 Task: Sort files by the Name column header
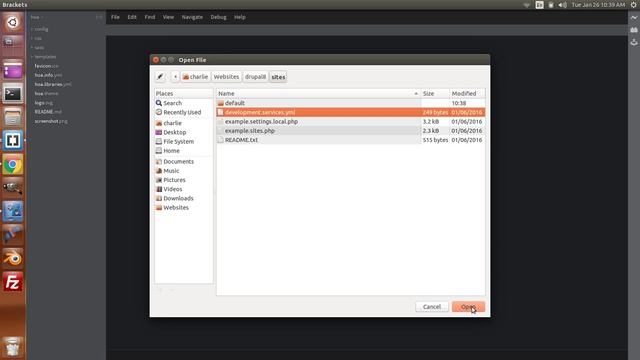(318, 93)
